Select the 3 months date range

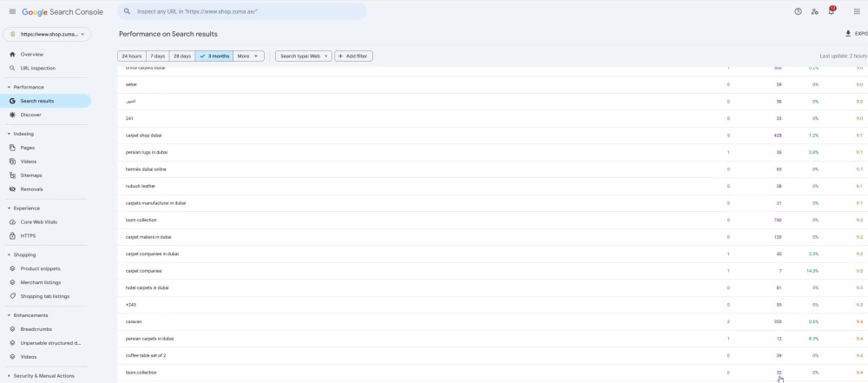pos(214,56)
